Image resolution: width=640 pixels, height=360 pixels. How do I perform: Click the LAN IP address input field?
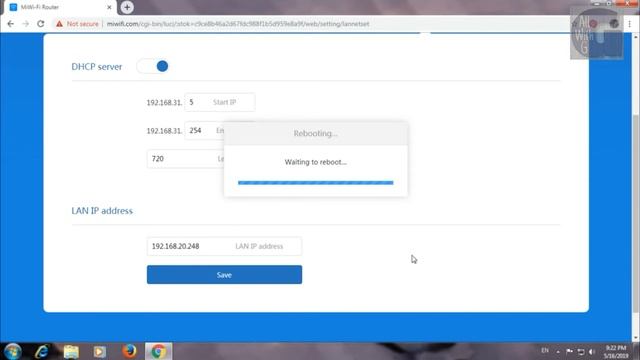(x=224, y=246)
